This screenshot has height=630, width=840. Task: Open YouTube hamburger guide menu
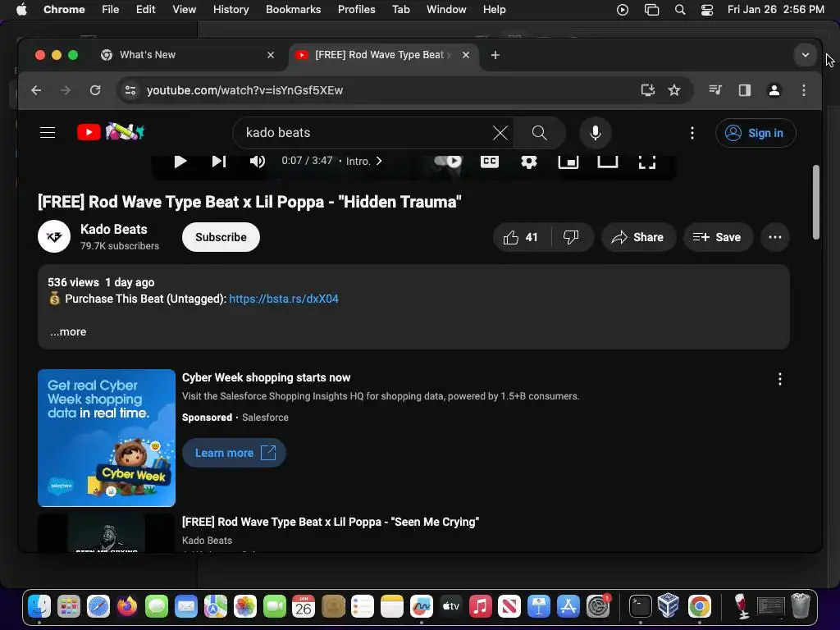(x=48, y=132)
